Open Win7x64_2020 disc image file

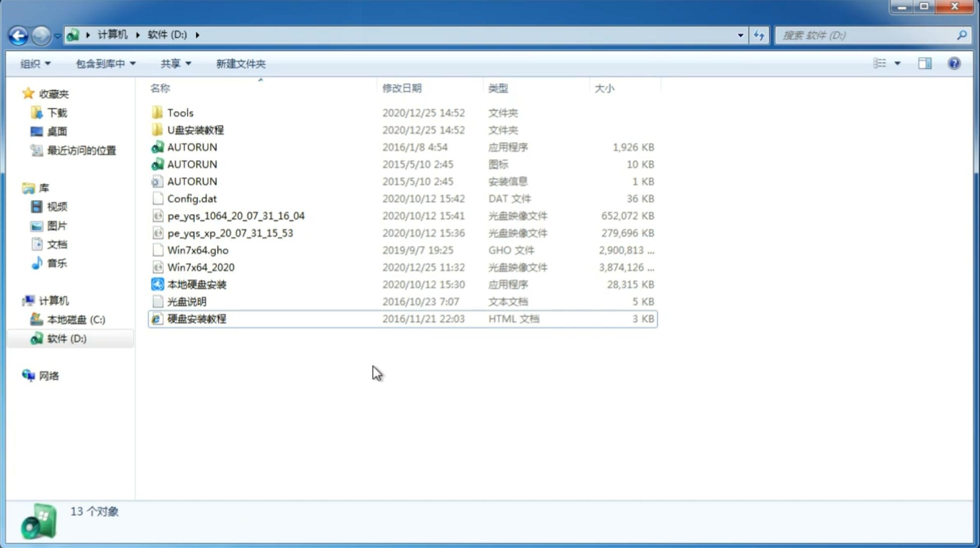tap(200, 267)
